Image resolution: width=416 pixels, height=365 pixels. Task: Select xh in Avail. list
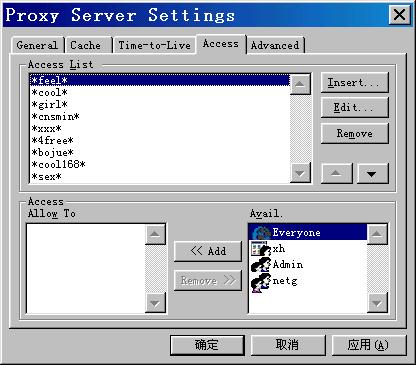pyautogui.click(x=308, y=248)
